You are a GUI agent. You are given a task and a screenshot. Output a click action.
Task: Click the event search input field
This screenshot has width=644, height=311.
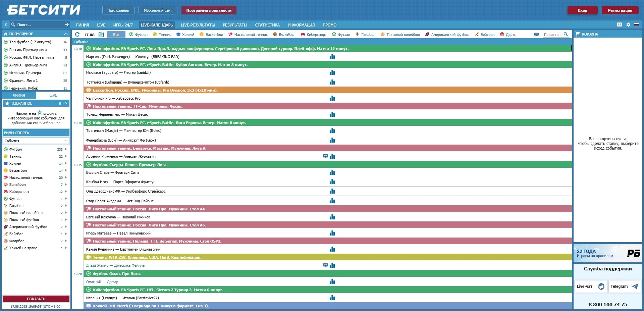(552, 35)
